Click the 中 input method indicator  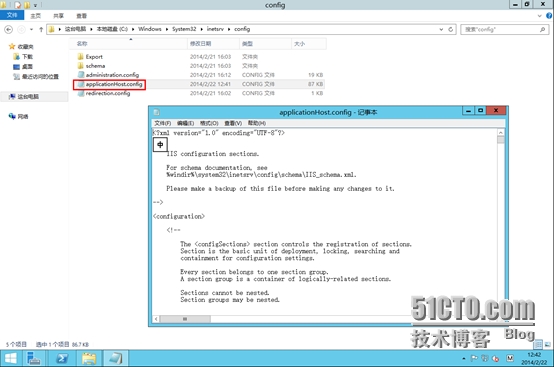click(160, 144)
